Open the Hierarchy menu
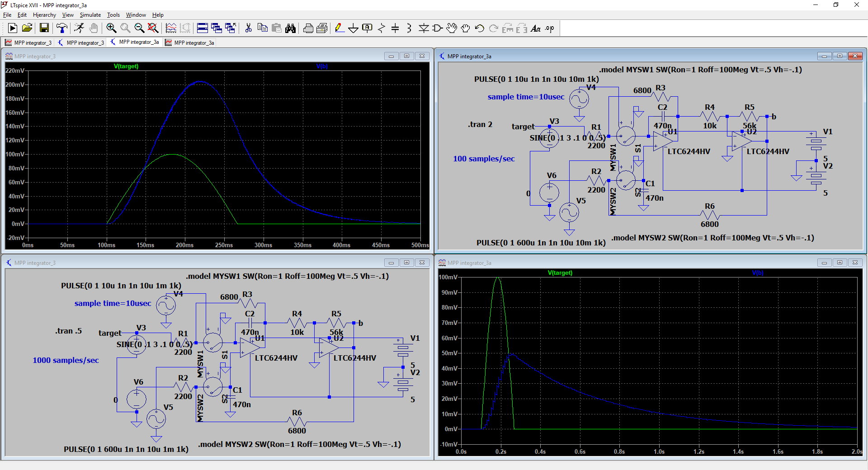Screen dimensions: 868x470 pyautogui.click(x=44, y=15)
